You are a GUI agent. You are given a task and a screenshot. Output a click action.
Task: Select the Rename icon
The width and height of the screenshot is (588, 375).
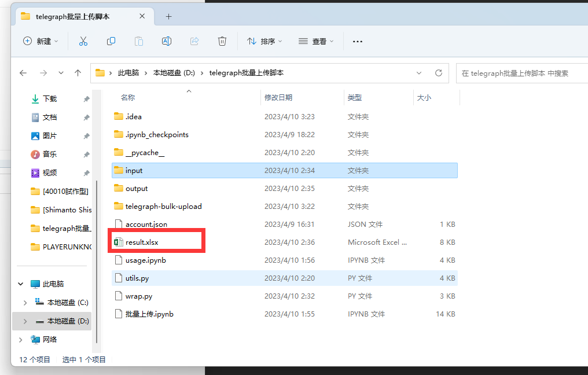166,41
